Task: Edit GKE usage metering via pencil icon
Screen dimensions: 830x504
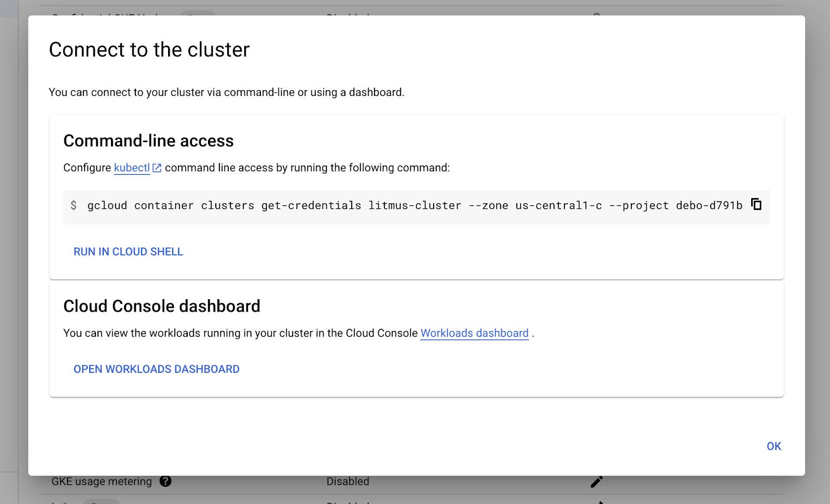Action: [x=597, y=481]
